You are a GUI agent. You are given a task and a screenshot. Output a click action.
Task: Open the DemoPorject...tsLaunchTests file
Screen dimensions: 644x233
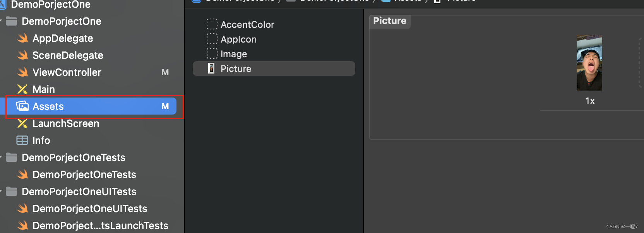[x=100, y=226]
